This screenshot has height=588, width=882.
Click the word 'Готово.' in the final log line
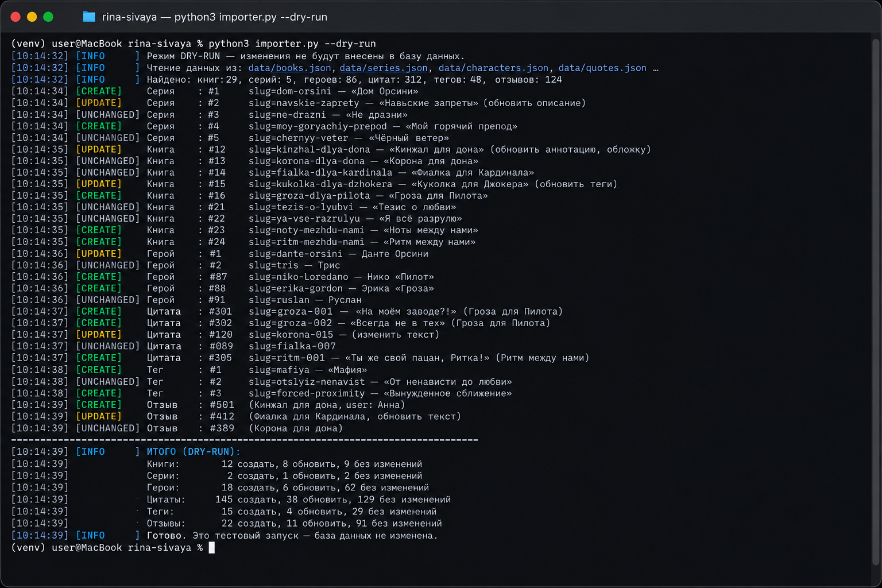[167, 536]
